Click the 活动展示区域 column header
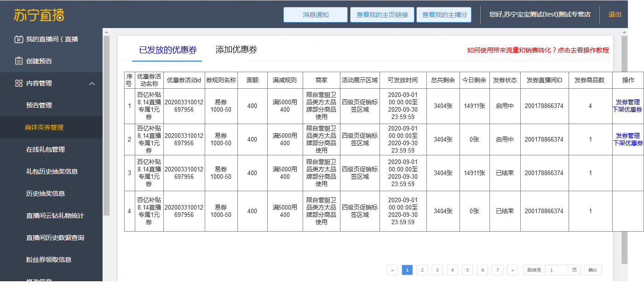Image resolution: width=644 pixels, height=290 pixels. pyautogui.click(x=360, y=80)
